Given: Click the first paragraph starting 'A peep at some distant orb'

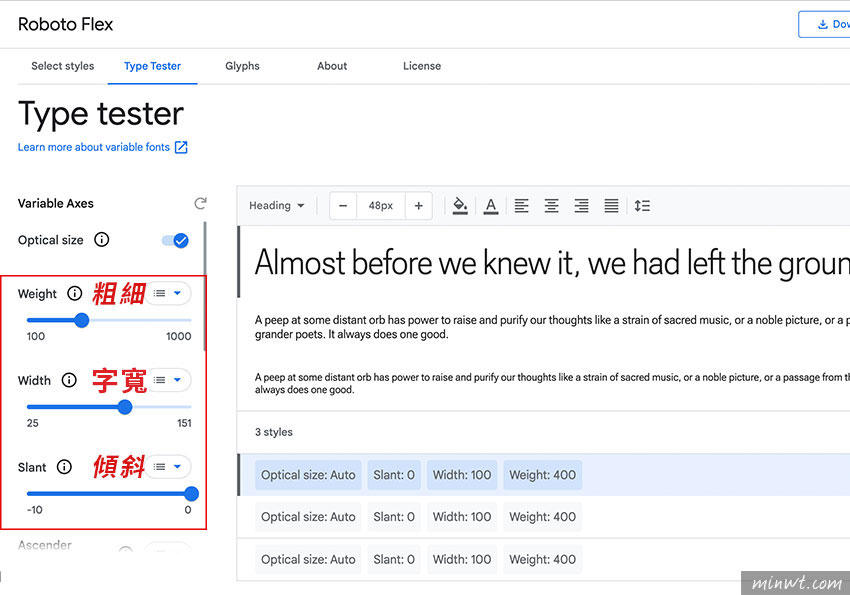Looking at the screenshot, I should pos(552,327).
